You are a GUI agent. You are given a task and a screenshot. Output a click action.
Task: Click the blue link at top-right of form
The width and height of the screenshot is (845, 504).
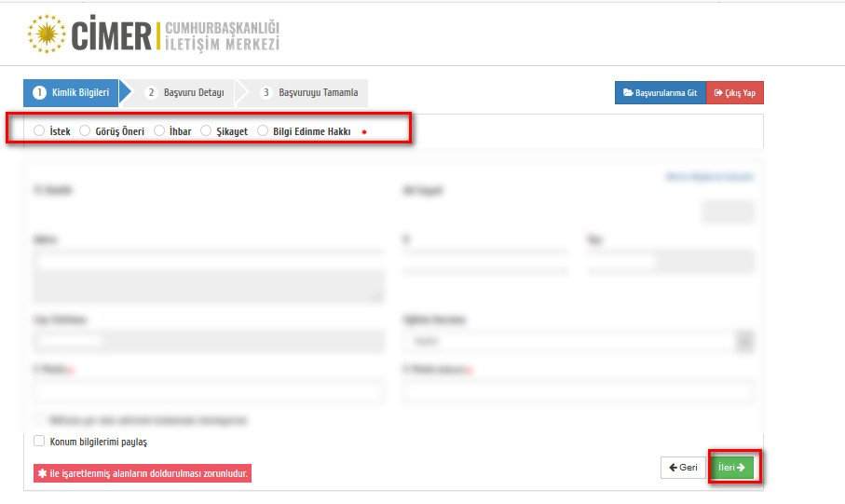pyautogui.click(x=709, y=176)
